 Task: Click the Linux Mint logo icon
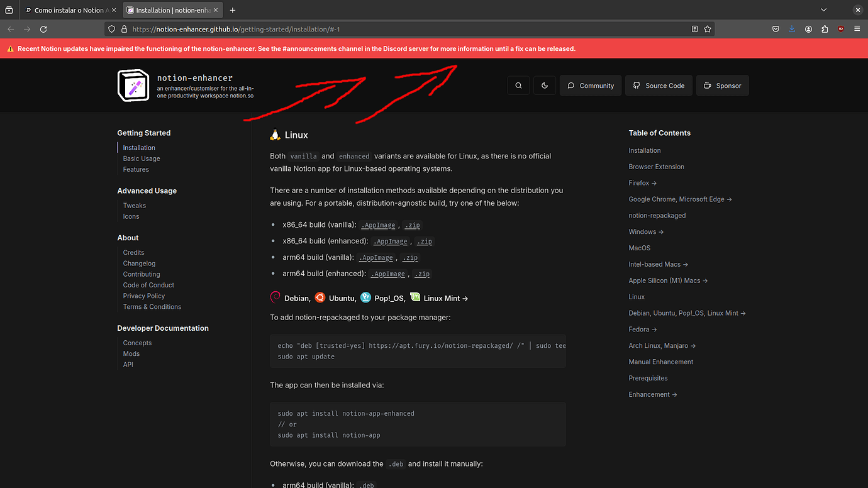tap(415, 297)
